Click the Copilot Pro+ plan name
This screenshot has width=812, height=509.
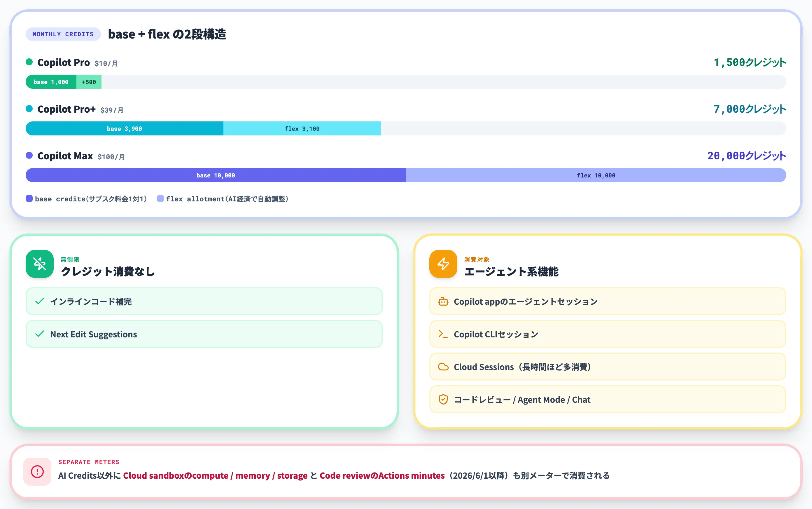[x=66, y=109]
